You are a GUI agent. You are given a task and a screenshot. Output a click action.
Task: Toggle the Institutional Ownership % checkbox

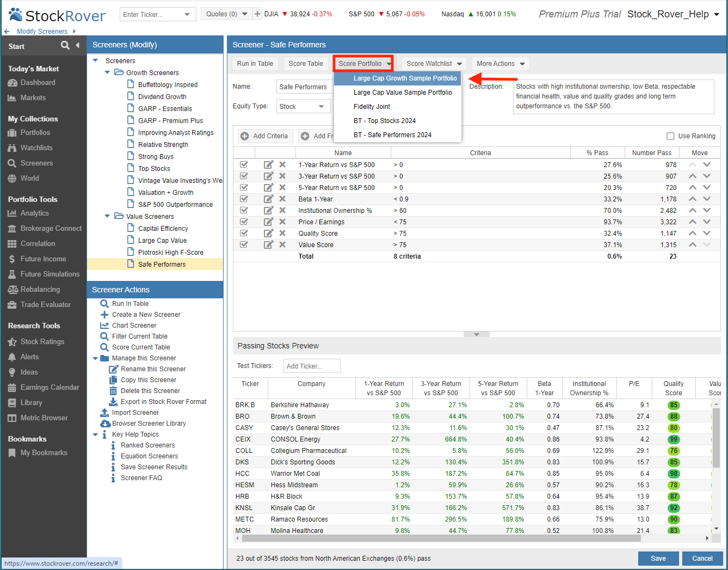(x=244, y=210)
